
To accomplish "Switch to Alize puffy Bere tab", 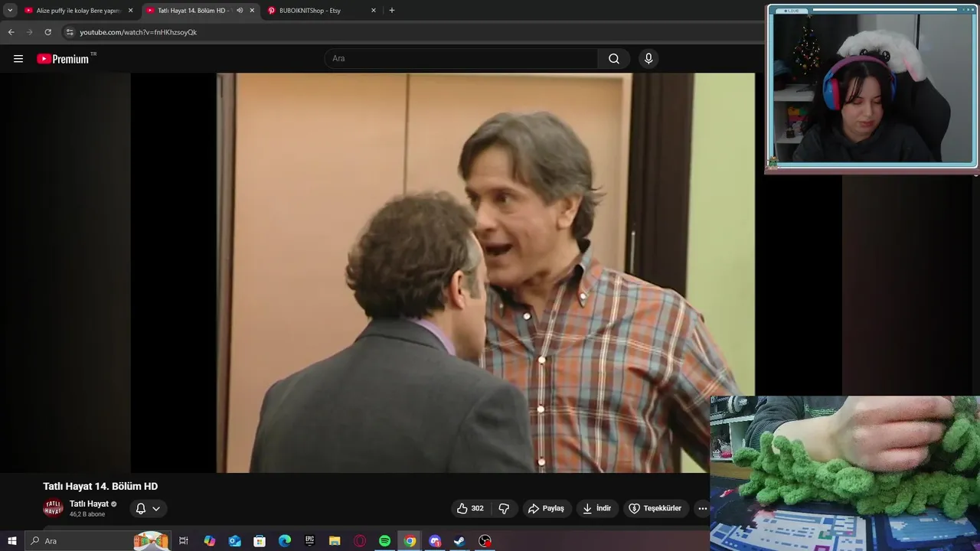I will tap(79, 11).
